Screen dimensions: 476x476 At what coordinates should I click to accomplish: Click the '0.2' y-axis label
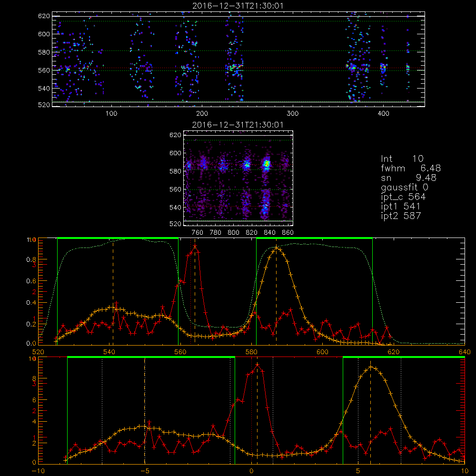click(31, 324)
